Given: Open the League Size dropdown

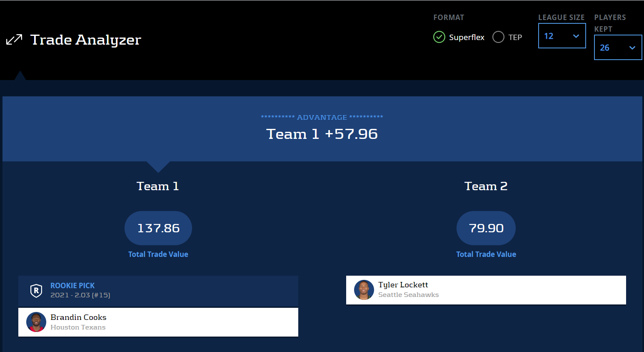Looking at the screenshot, I should pos(562,36).
